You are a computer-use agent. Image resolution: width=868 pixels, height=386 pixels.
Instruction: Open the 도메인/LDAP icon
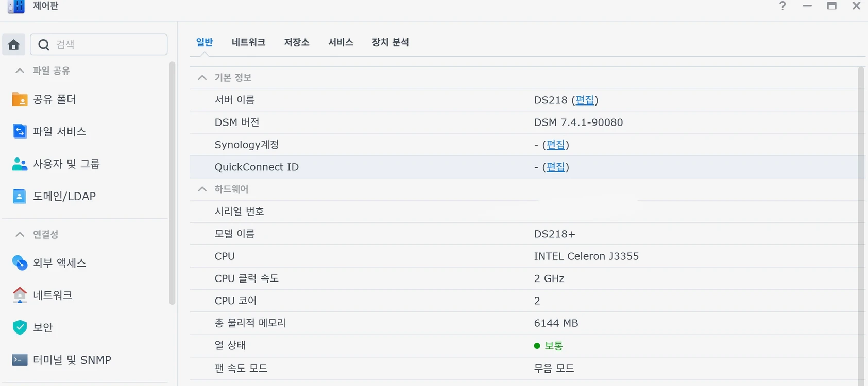point(20,196)
